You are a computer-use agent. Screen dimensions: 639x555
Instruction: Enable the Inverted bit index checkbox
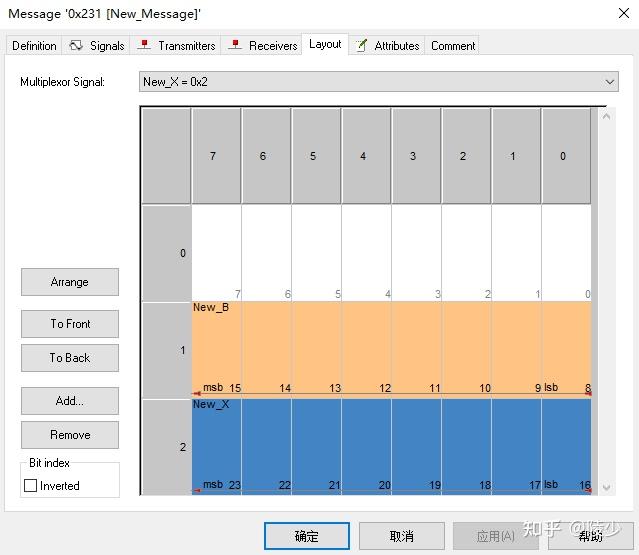coord(31,486)
